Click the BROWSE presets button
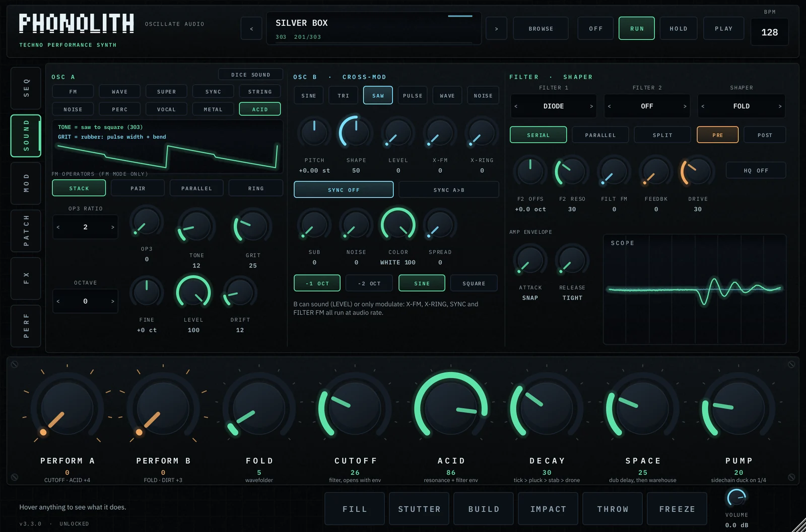806x532 pixels. (541, 28)
